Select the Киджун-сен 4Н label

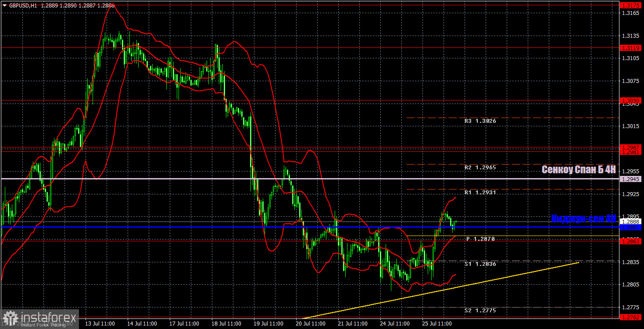click(583, 218)
